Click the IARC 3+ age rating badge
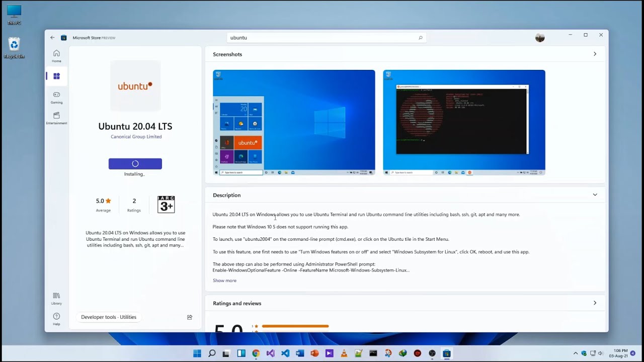 point(166,204)
